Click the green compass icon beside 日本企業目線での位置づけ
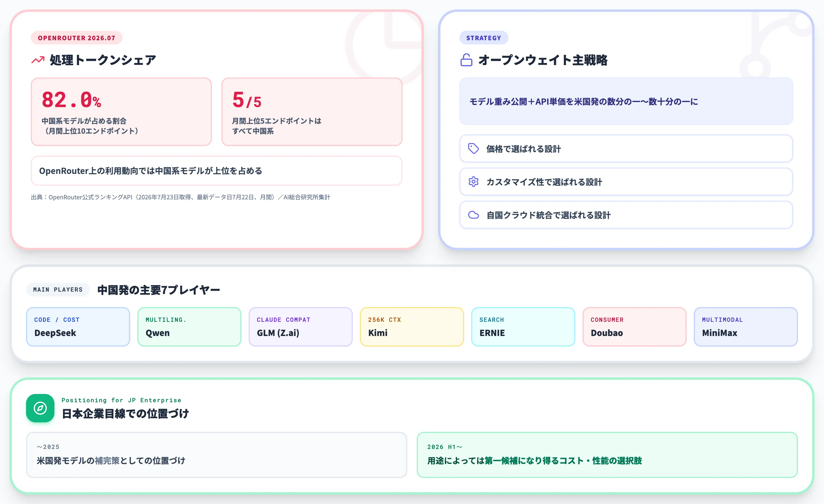Screen dimensions: 824x504 pos(40,408)
